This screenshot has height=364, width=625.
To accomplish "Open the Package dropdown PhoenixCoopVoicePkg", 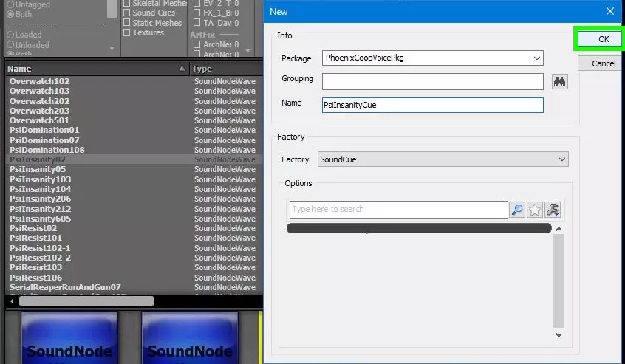I will (432, 58).
